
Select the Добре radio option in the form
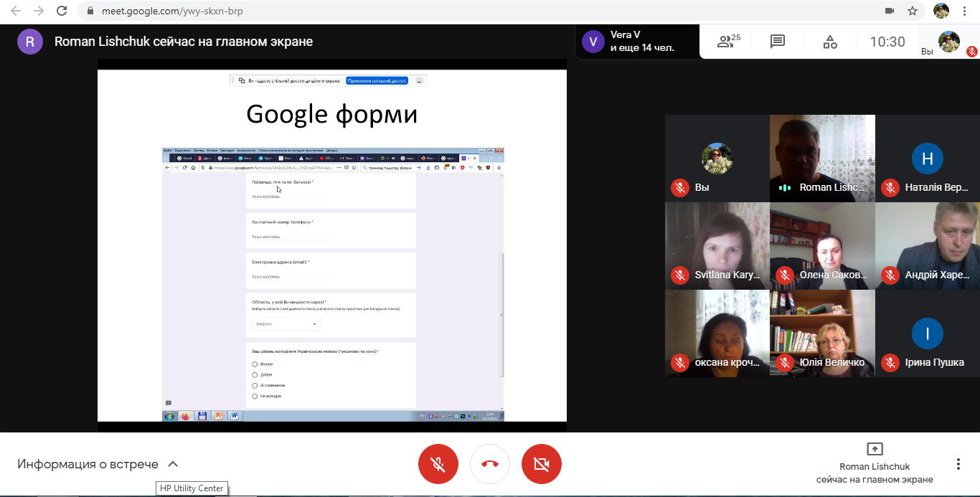tap(255, 374)
